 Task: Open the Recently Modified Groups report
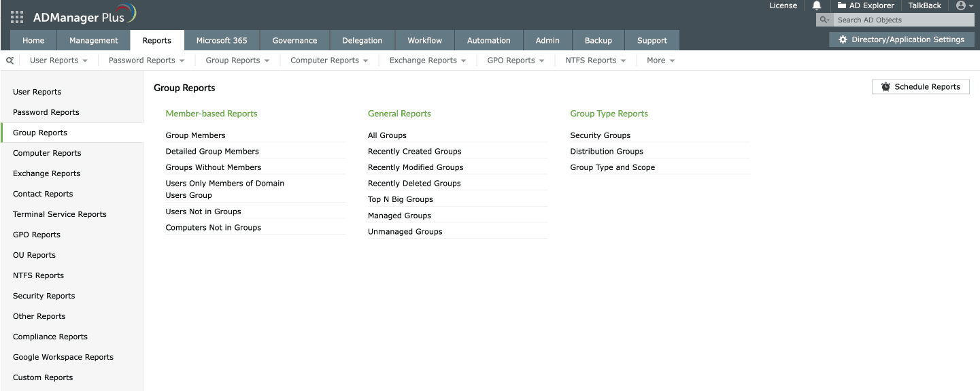(416, 167)
